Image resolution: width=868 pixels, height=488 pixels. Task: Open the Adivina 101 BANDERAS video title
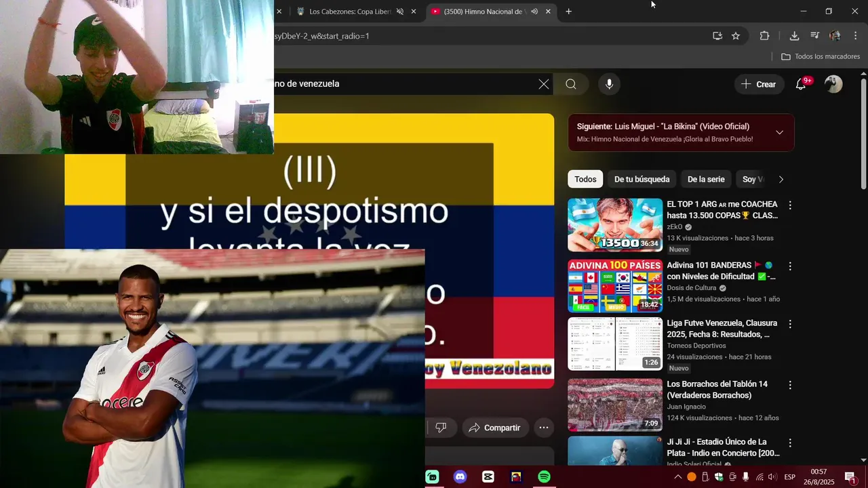(x=722, y=271)
